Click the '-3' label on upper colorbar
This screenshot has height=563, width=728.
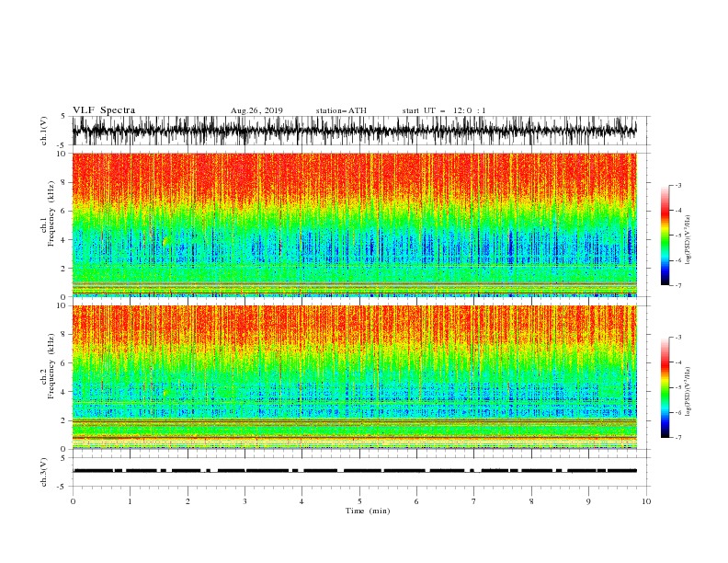[678, 185]
